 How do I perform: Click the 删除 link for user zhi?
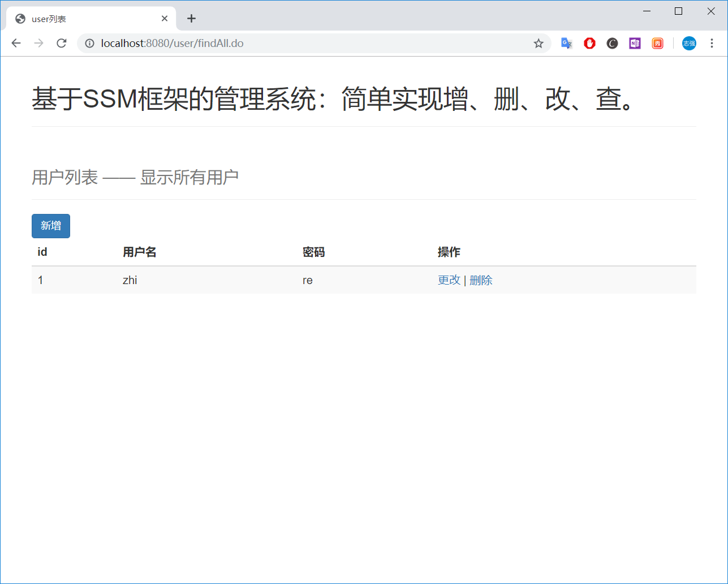[481, 280]
